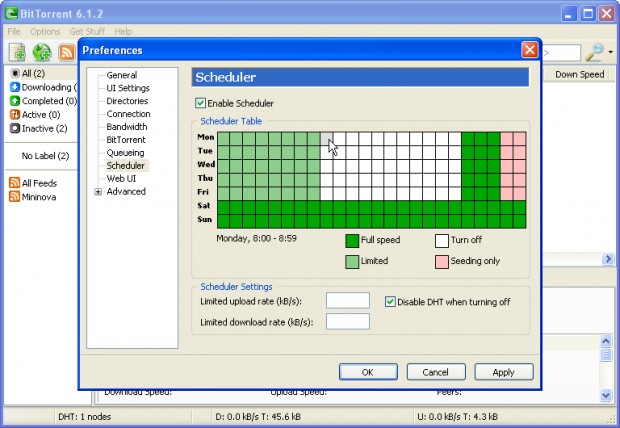Click the Apply button
This screenshot has height=428, width=620.
tap(504, 372)
